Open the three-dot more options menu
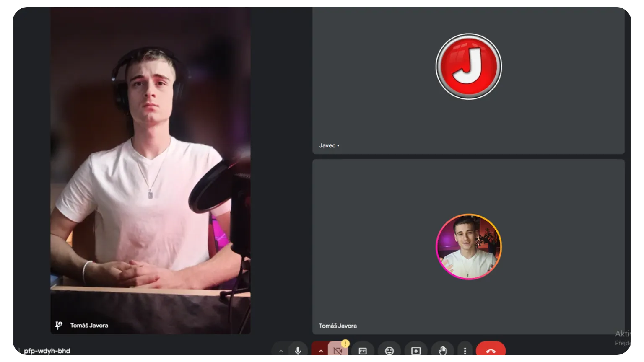This screenshot has height=362, width=644. 465,351
